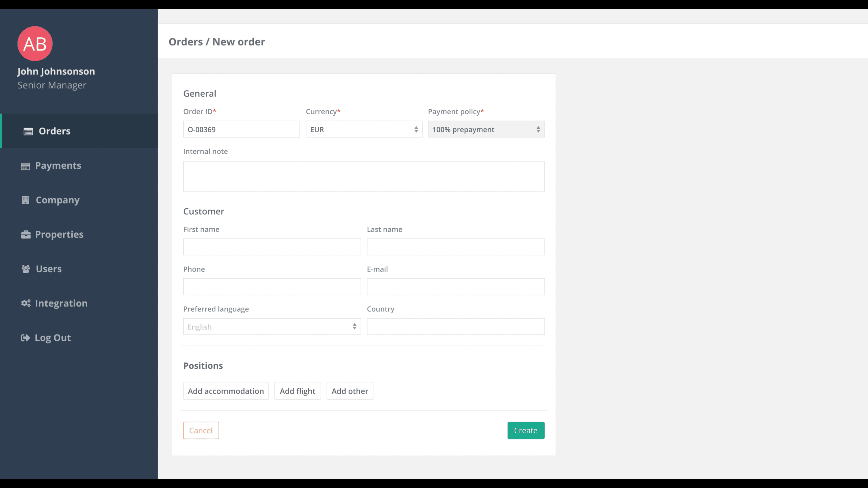Image resolution: width=868 pixels, height=488 pixels.
Task: Click the General section heading
Action: (200, 94)
